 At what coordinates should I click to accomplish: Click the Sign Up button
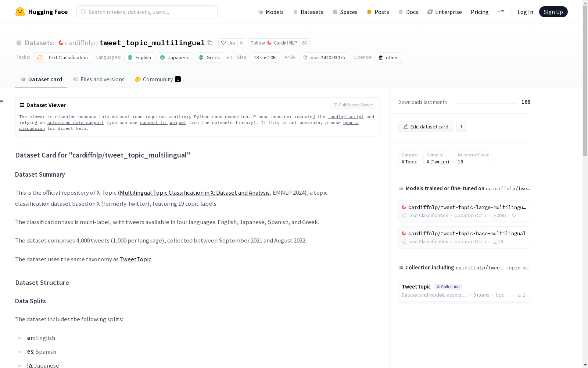click(553, 12)
